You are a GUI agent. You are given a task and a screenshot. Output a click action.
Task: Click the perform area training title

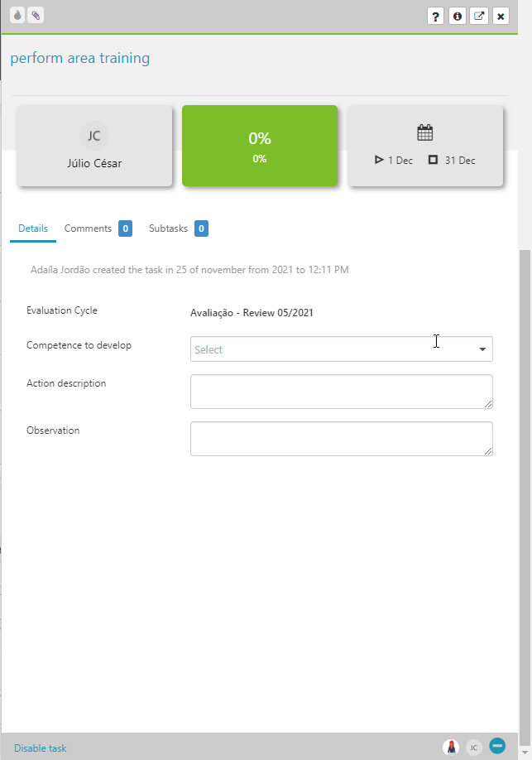(x=80, y=58)
